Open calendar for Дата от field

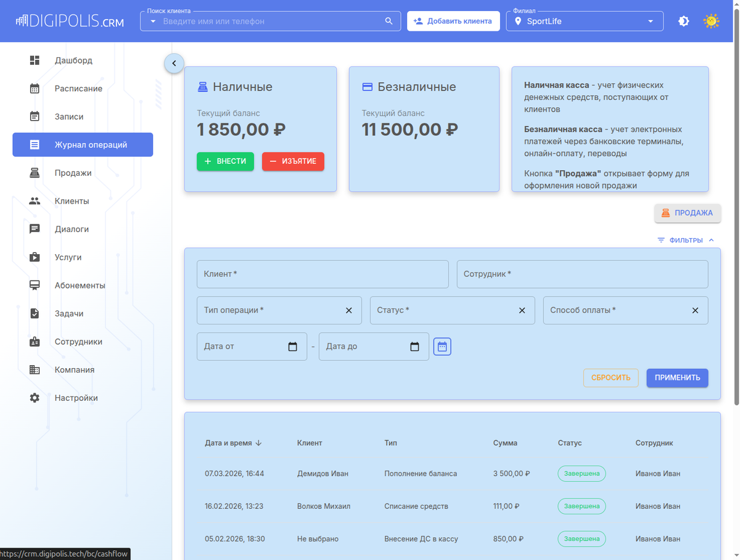click(293, 347)
